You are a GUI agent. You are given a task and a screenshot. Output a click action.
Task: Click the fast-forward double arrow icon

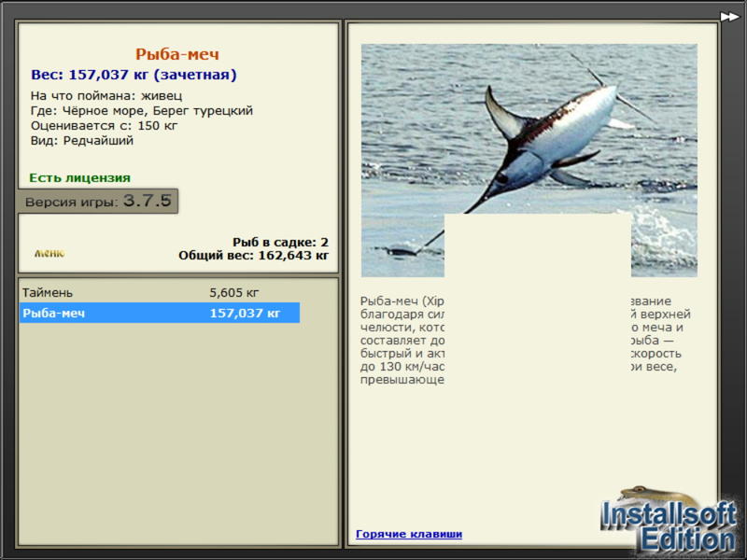[x=729, y=17]
